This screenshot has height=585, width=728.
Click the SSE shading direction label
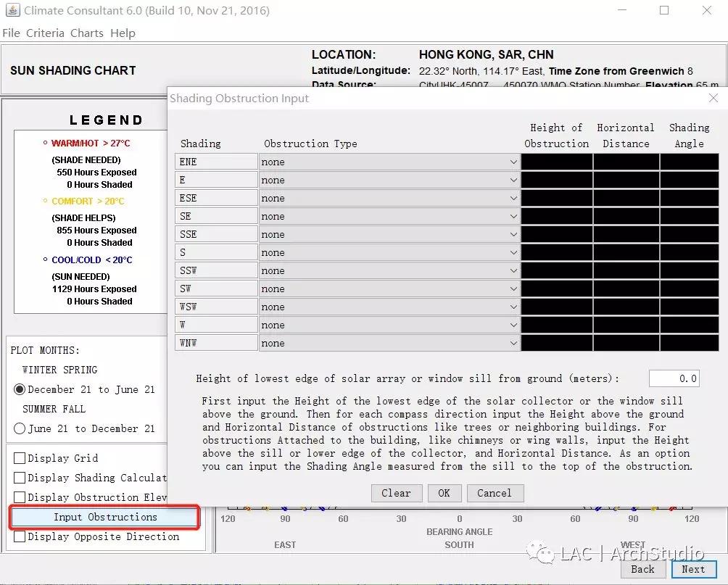point(216,234)
